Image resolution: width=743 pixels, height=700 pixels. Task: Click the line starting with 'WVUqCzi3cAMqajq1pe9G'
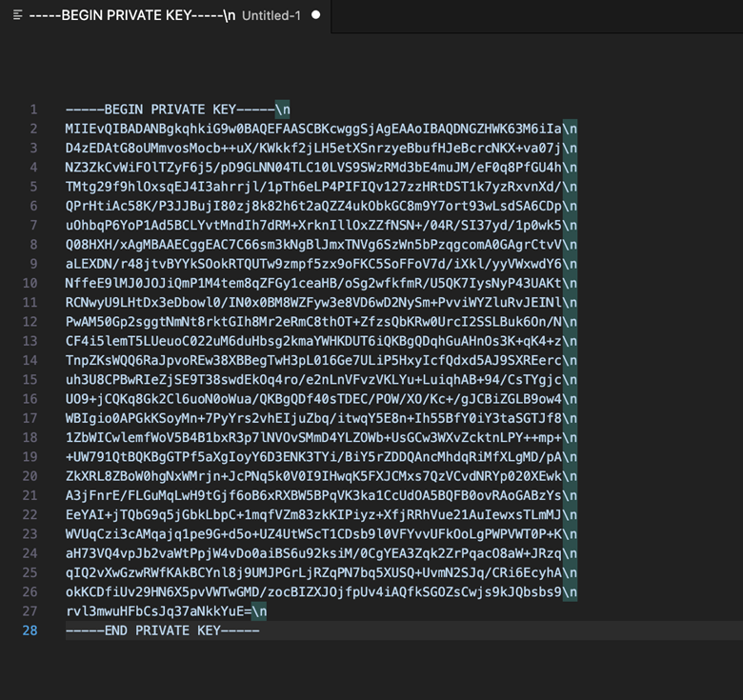(321, 534)
